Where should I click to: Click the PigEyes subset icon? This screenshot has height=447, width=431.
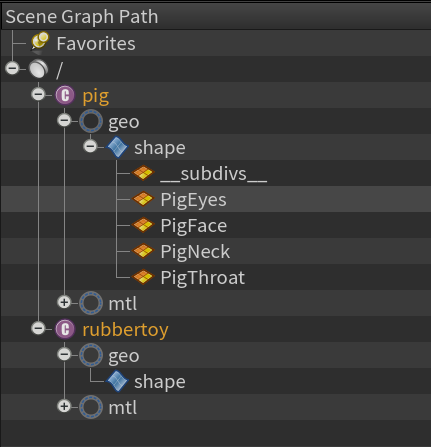pyautogui.click(x=143, y=199)
